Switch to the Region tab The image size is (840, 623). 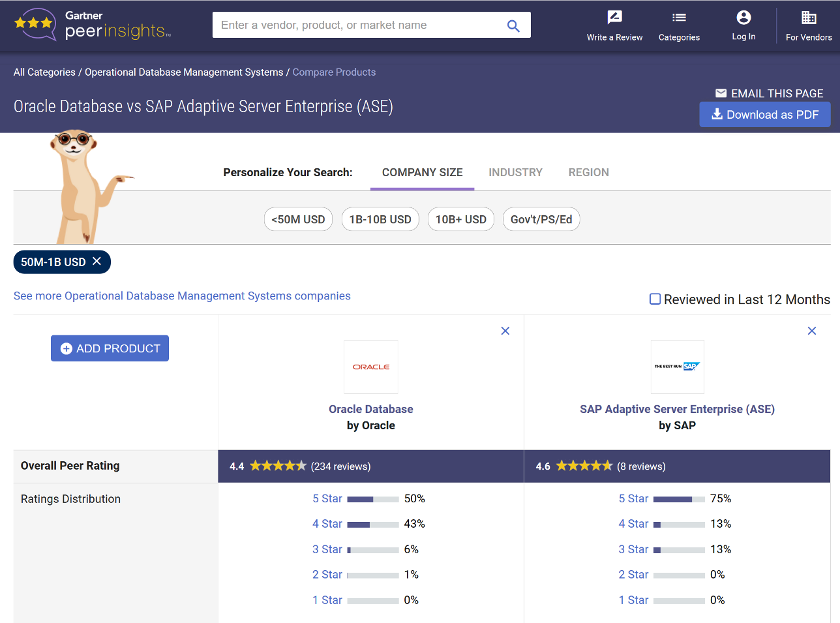(x=588, y=172)
